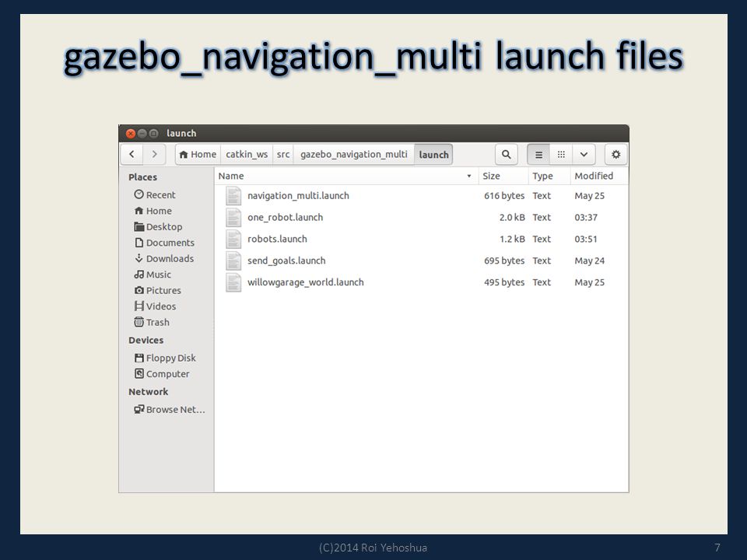This screenshot has height=560, width=747.
Task: Switch to list view
Action: (x=538, y=154)
